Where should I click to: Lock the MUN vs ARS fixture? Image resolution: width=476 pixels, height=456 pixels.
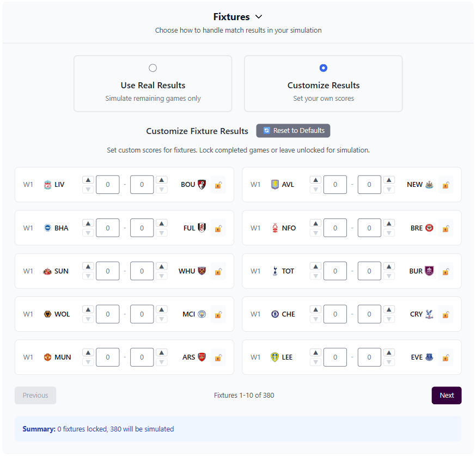click(218, 357)
